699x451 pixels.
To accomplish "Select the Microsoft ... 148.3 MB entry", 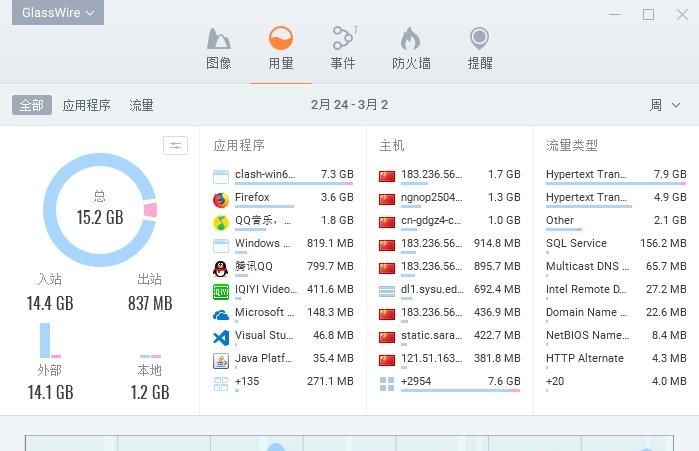I will [283, 315].
